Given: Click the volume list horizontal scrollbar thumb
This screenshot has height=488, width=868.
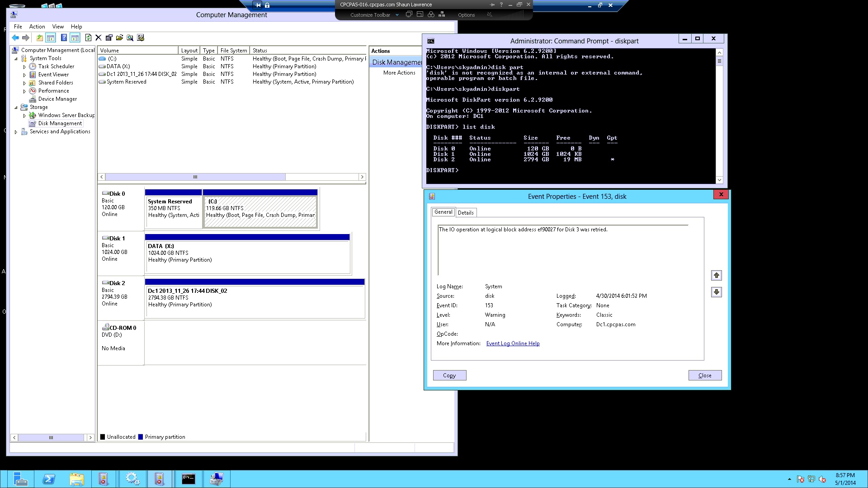Looking at the screenshot, I should pyautogui.click(x=195, y=177).
